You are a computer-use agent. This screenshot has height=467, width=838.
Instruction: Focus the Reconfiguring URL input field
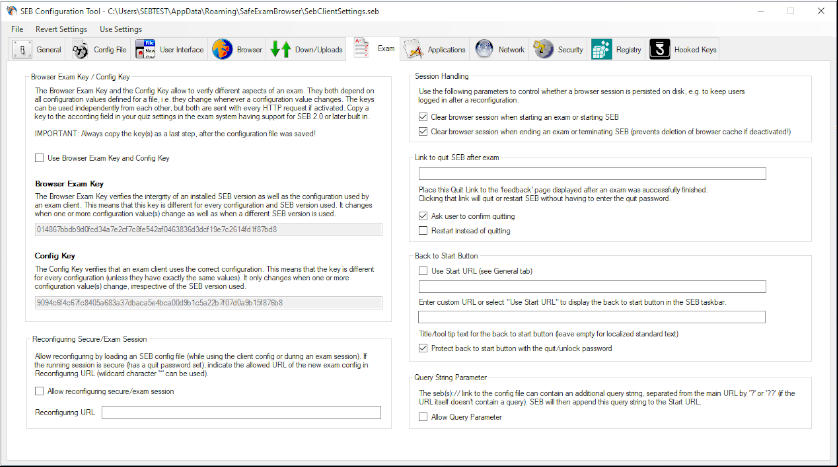pos(241,412)
